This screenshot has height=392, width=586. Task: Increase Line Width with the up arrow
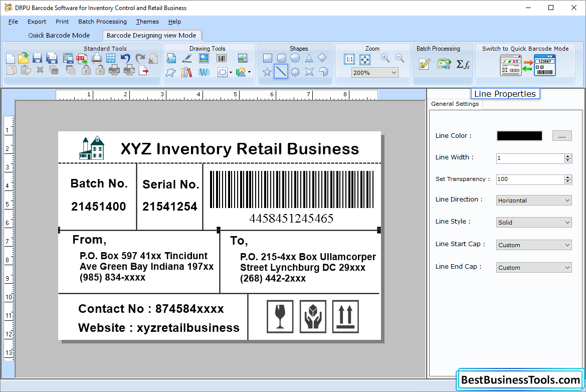click(567, 156)
